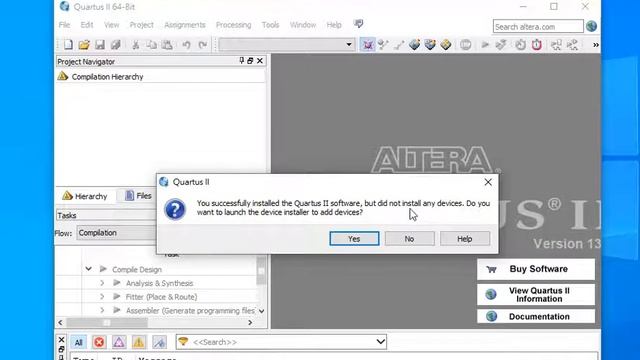Click play icon next to Compile Design
The height and width of the screenshot is (360, 640).
103,269
